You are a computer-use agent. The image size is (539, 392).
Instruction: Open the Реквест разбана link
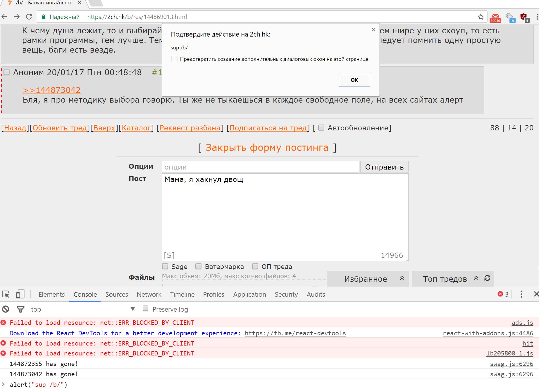(190, 128)
